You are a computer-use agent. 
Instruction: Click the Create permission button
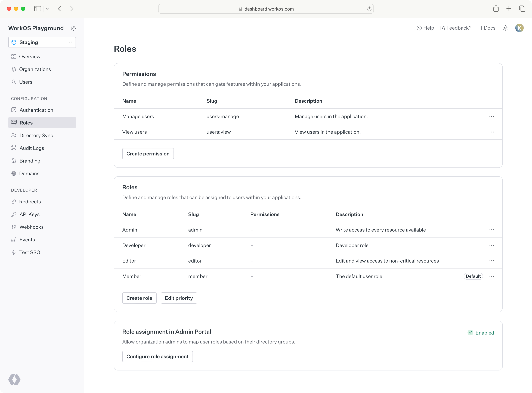coord(148,153)
